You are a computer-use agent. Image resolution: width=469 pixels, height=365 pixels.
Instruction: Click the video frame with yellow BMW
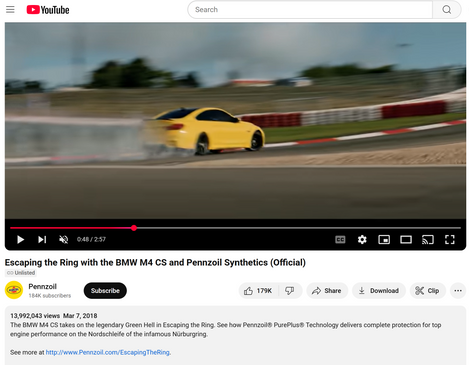[235, 121]
